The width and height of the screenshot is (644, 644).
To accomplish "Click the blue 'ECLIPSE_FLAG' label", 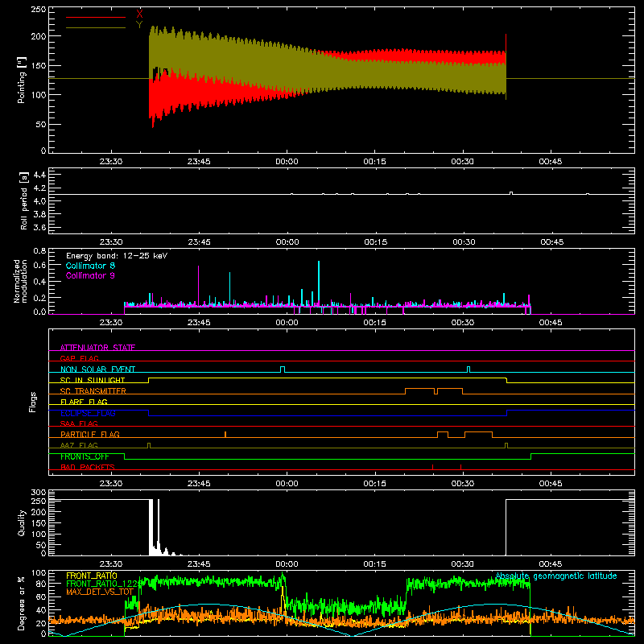I will [88, 413].
